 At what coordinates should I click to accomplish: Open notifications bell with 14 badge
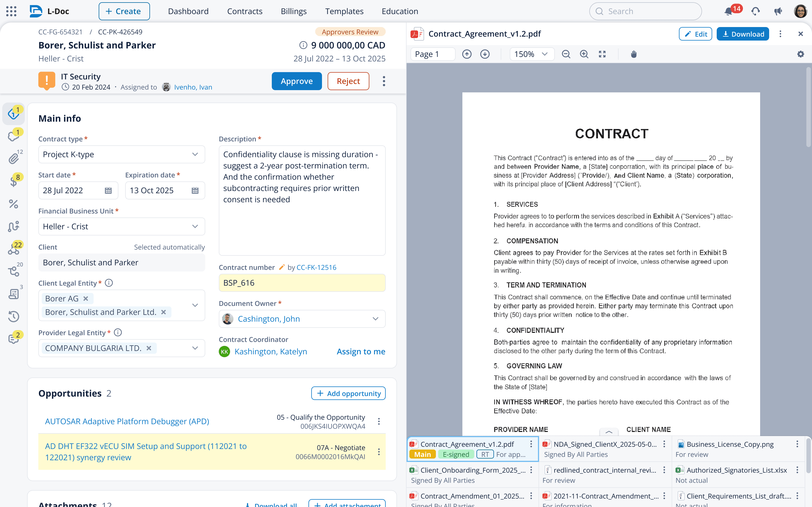point(728,11)
